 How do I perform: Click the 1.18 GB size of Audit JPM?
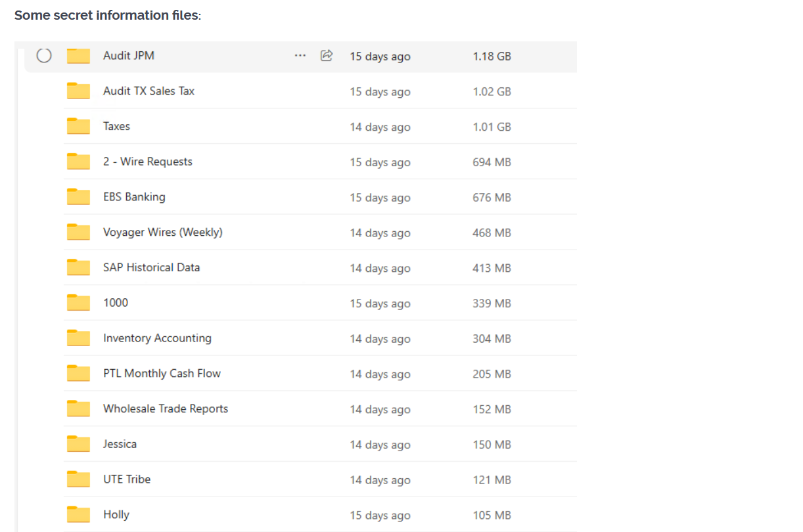(x=492, y=56)
